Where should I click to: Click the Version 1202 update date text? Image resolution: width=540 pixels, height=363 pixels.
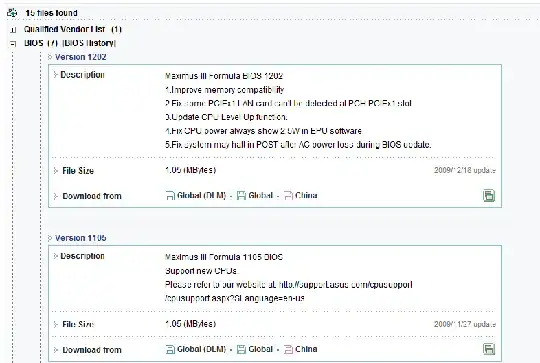pyautogui.click(x=465, y=170)
